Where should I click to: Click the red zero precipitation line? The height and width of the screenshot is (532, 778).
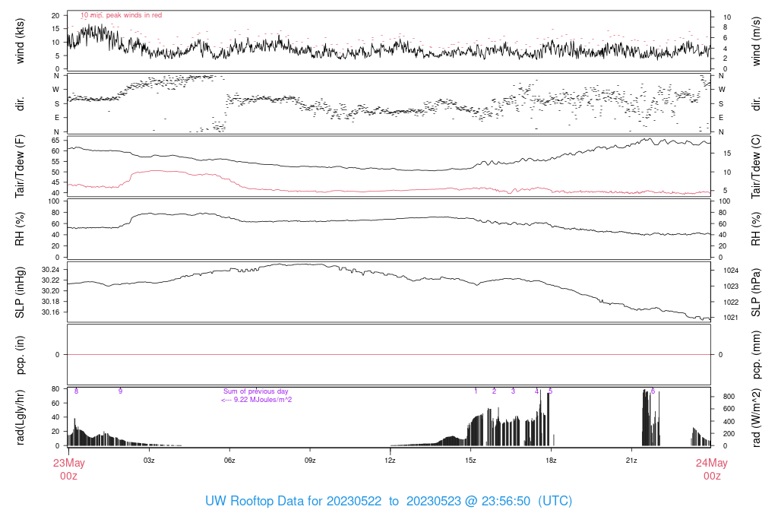coord(389,354)
